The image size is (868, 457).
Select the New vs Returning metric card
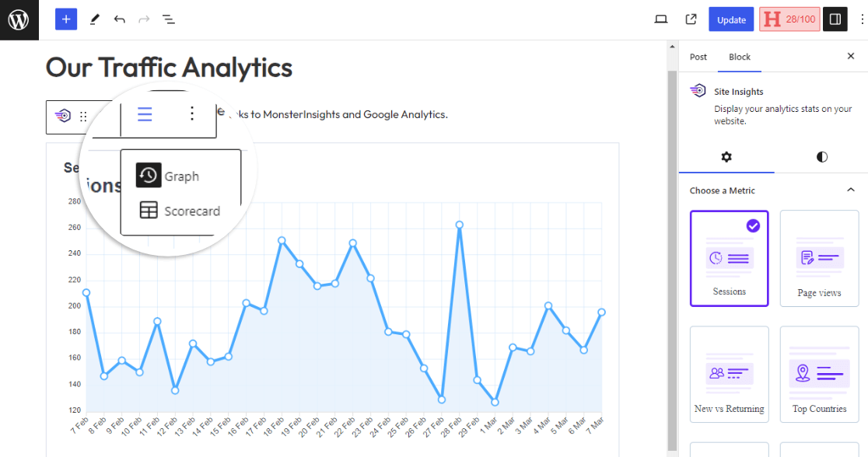(729, 374)
